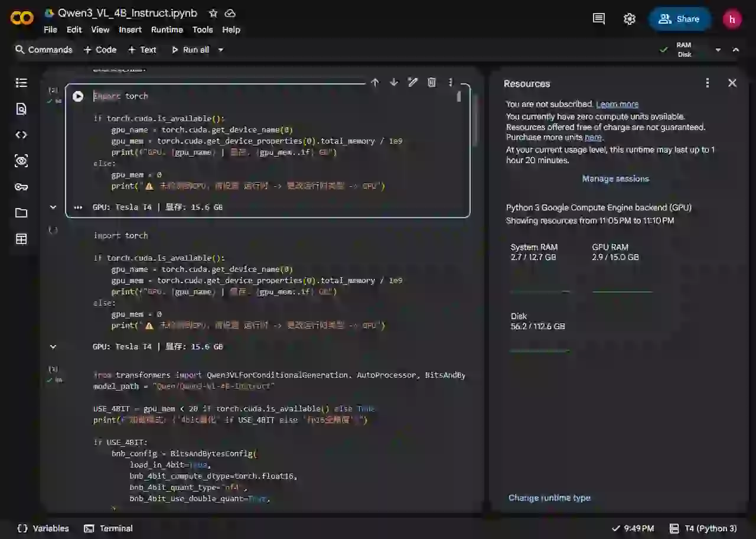The height and width of the screenshot is (539, 756).
Task: Open the code snippets sidebar icon
Action: pyautogui.click(x=21, y=135)
